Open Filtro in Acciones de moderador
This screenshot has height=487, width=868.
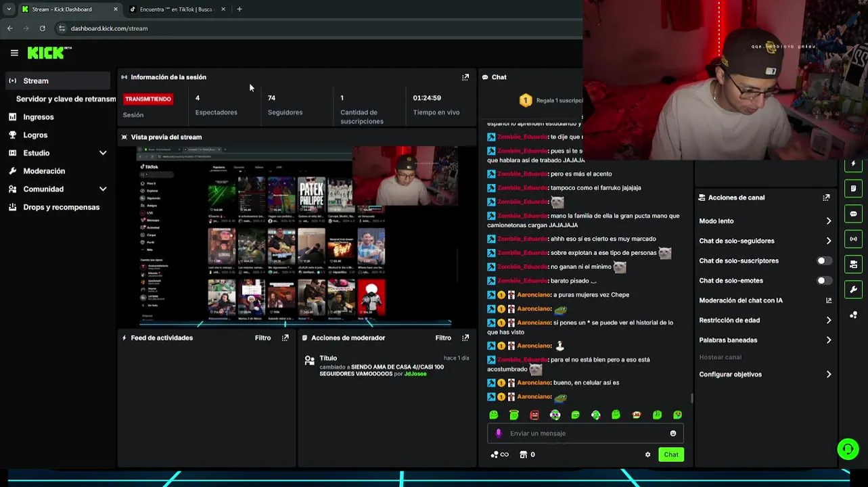pyautogui.click(x=443, y=338)
